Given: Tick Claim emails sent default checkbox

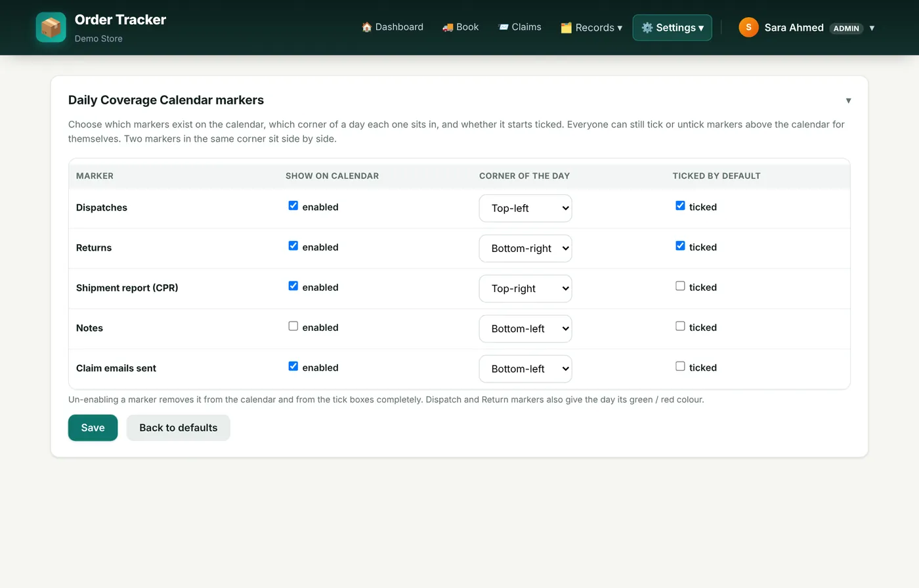Looking at the screenshot, I should pos(680,366).
